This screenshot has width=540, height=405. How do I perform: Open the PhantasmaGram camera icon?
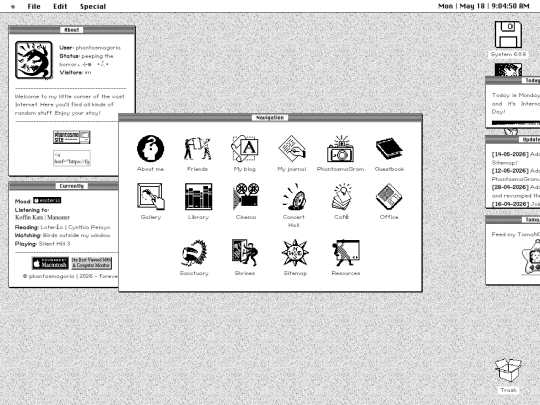(340, 148)
